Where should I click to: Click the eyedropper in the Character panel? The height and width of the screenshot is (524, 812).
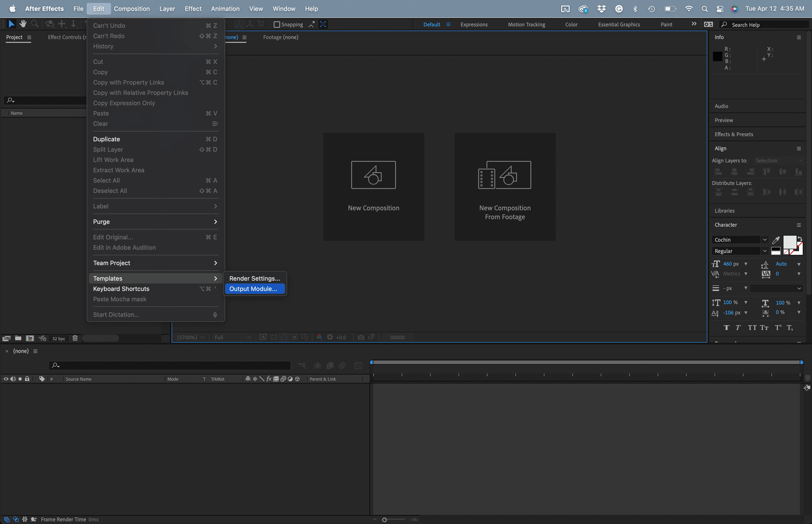776,240
